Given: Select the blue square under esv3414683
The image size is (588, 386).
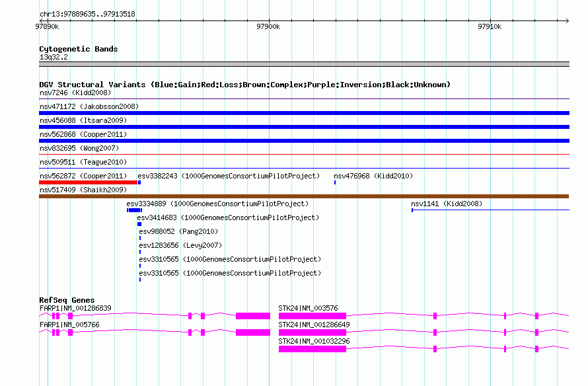Looking at the screenshot, I should [x=139, y=224].
